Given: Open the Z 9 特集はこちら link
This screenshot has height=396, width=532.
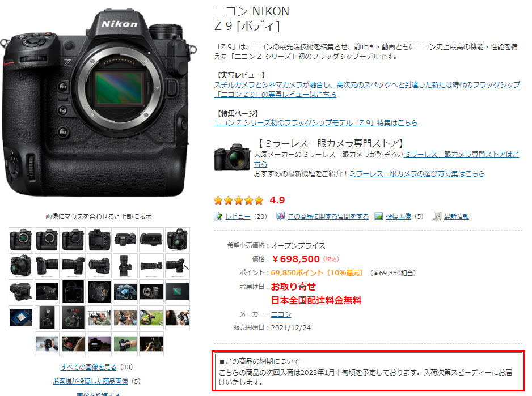Looking at the screenshot, I should click(x=316, y=123).
